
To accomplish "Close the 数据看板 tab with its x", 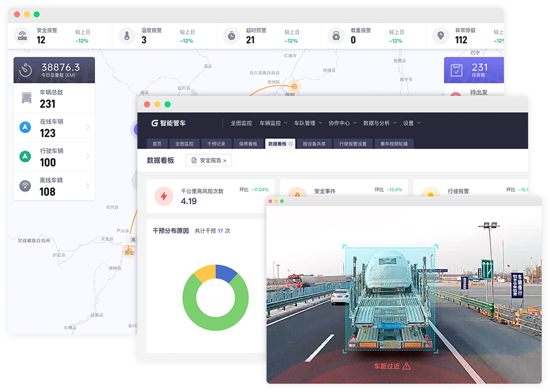I will coord(291,144).
